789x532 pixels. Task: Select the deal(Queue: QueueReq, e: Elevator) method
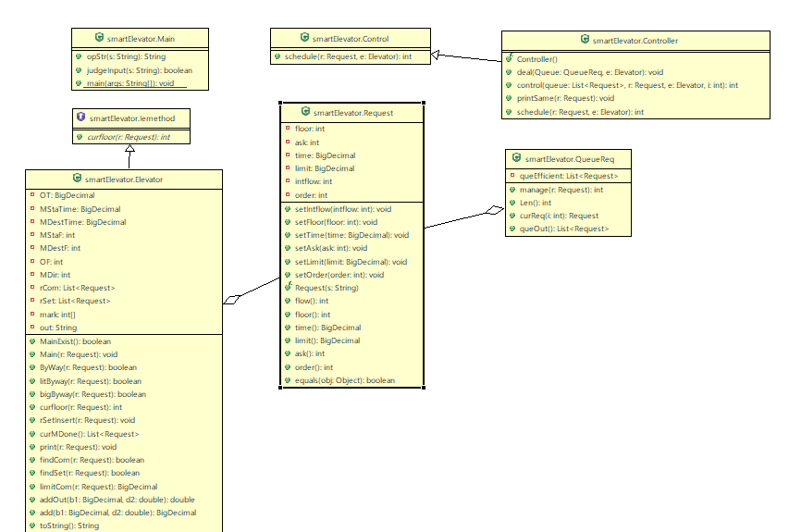590,72
